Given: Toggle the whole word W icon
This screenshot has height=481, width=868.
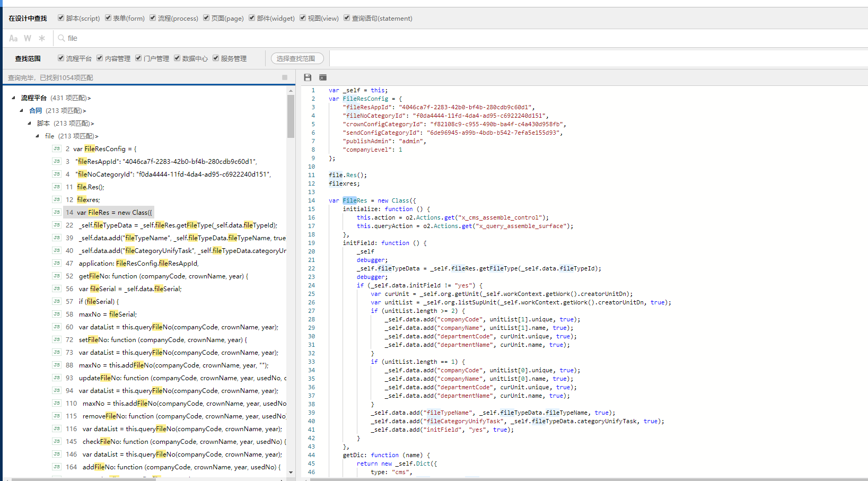Looking at the screenshot, I should coord(28,38).
